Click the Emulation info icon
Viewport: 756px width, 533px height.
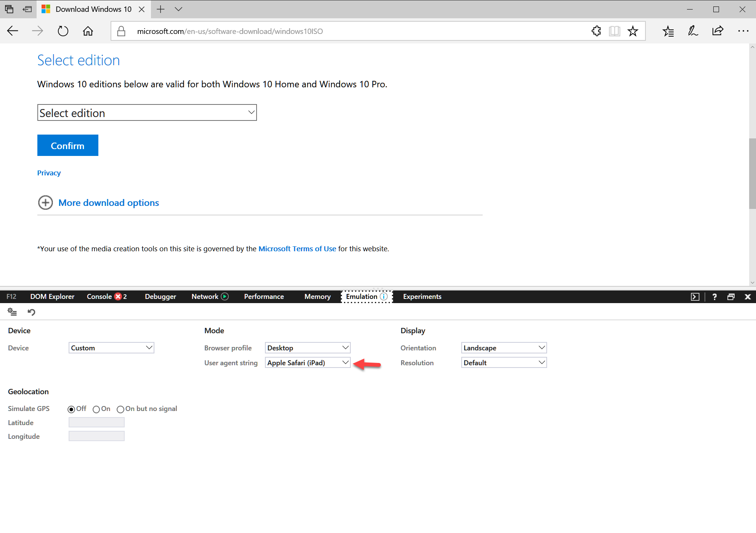pos(384,296)
